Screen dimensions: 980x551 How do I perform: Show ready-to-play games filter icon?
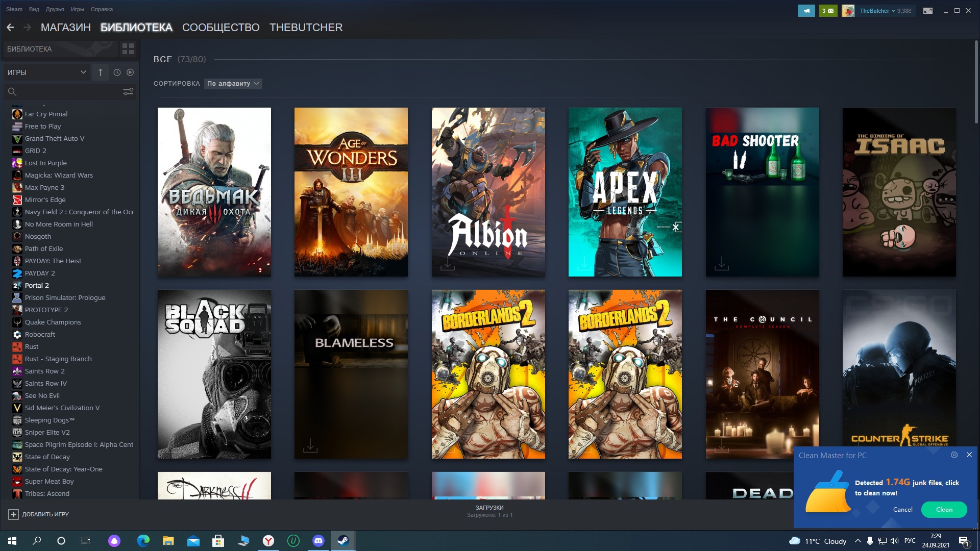click(x=130, y=72)
